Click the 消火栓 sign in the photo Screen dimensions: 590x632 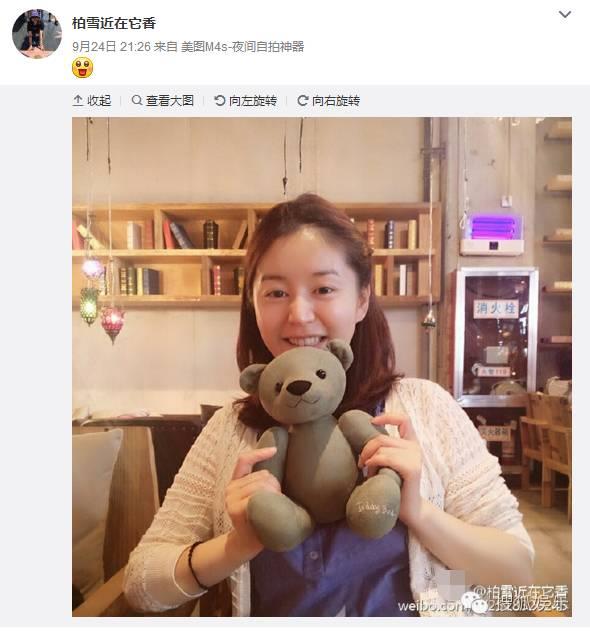pyautogui.click(x=495, y=309)
